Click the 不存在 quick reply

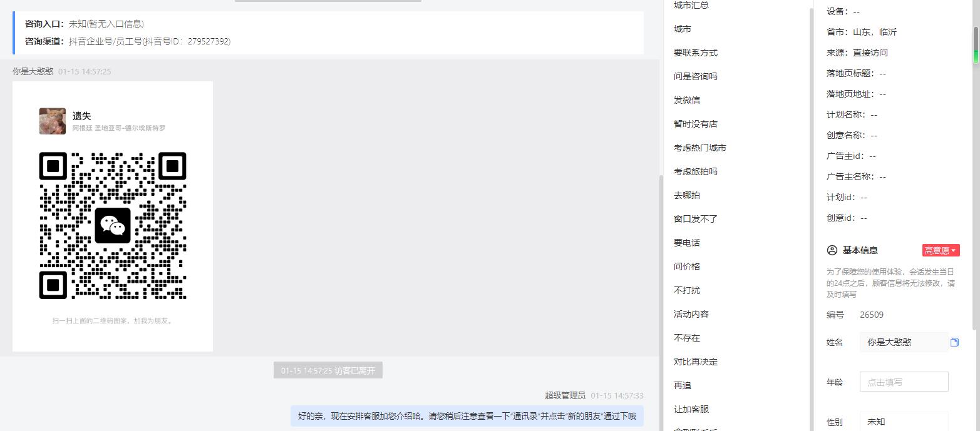click(x=687, y=338)
